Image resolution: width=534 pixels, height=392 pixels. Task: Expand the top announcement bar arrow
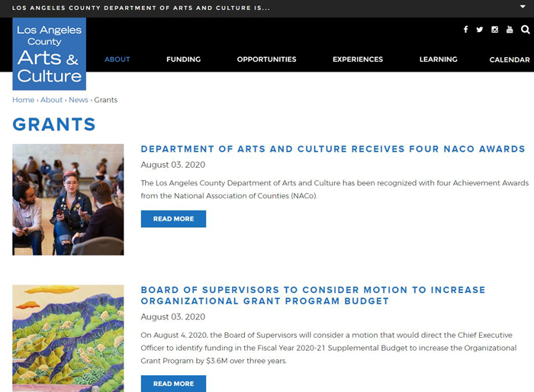[x=523, y=6]
